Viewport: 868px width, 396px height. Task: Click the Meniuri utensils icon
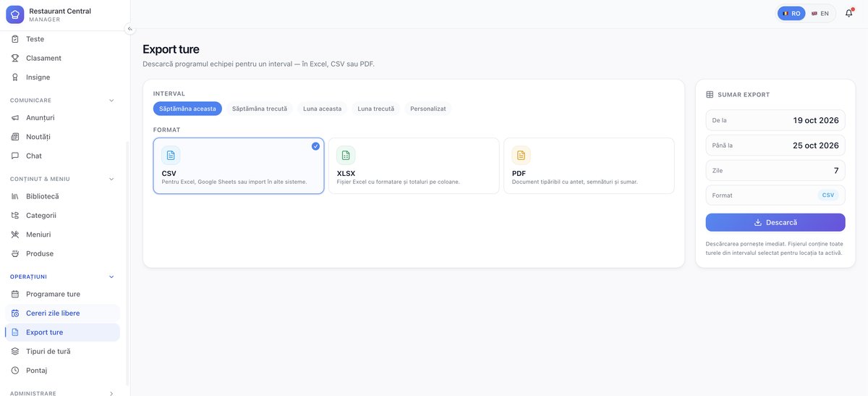[x=15, y=235]
